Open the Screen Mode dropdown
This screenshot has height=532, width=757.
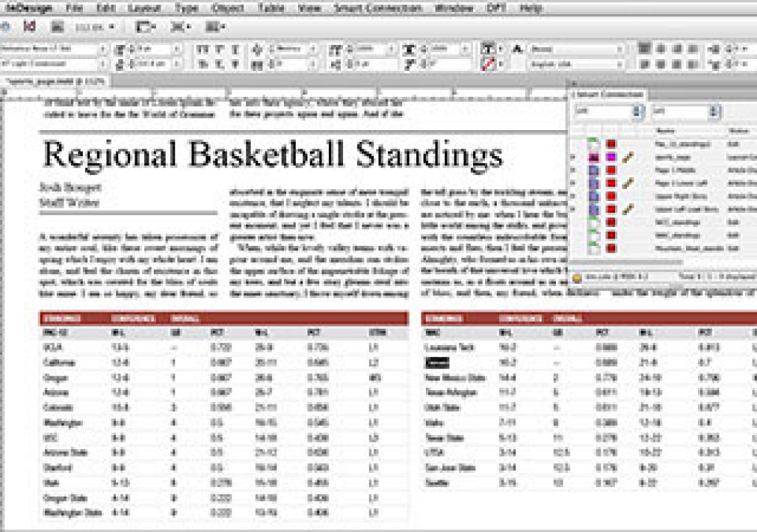(180, 27)
